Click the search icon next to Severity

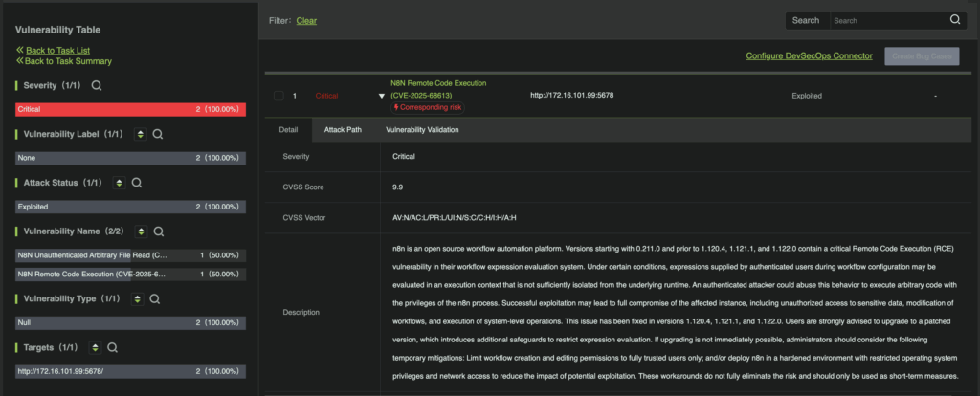97,86
